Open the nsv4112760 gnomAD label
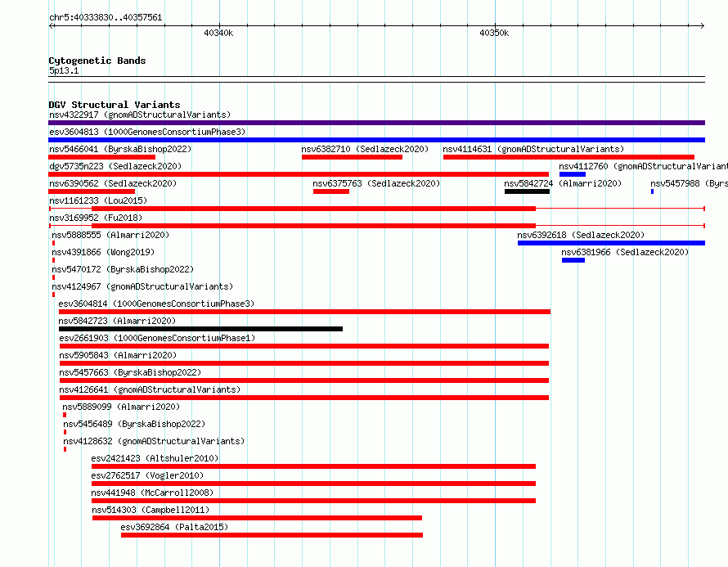The height and width of the screenshot is (567, 728). click(644, 166)
